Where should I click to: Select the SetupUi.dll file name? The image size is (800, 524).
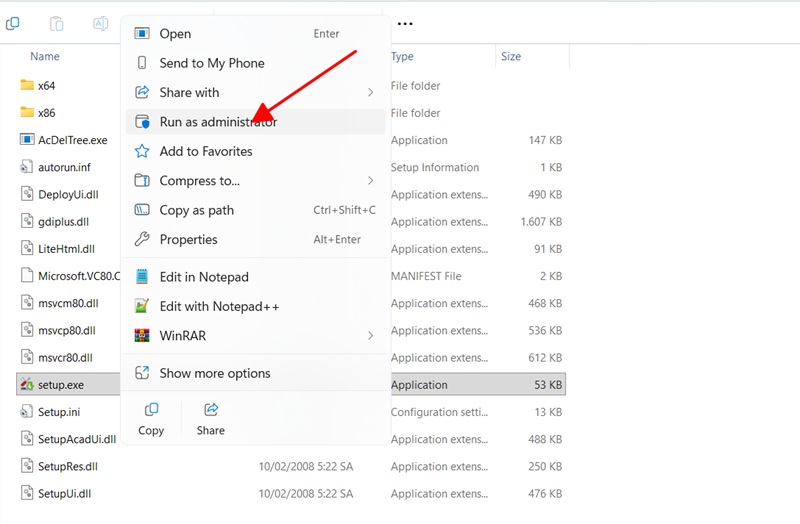65,493
